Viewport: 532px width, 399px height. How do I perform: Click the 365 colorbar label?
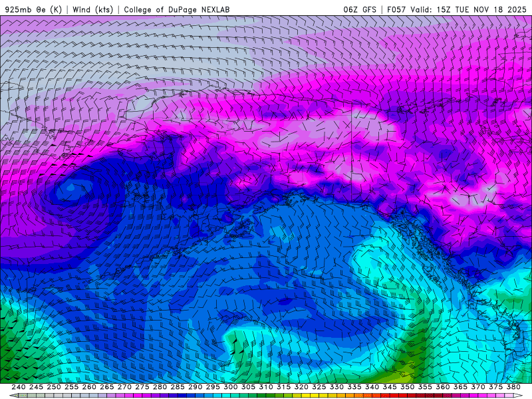tap(460, 387)
